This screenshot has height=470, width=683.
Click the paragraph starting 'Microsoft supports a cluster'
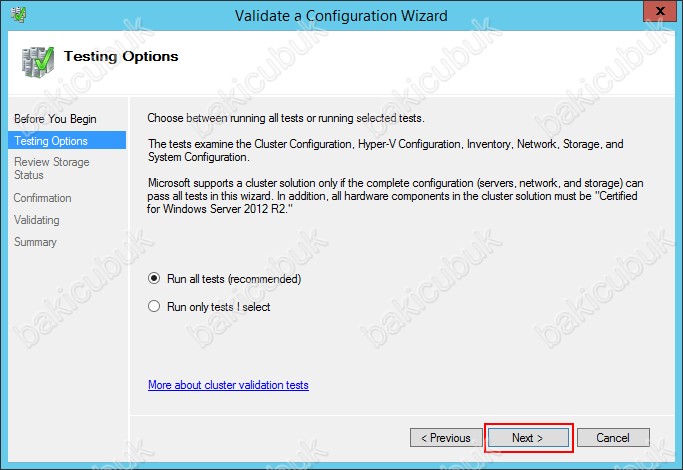tap(395, 196)
